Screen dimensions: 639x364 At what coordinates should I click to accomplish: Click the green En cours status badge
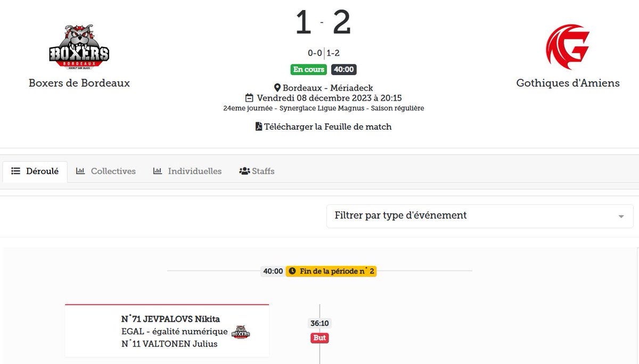(308, 70)
